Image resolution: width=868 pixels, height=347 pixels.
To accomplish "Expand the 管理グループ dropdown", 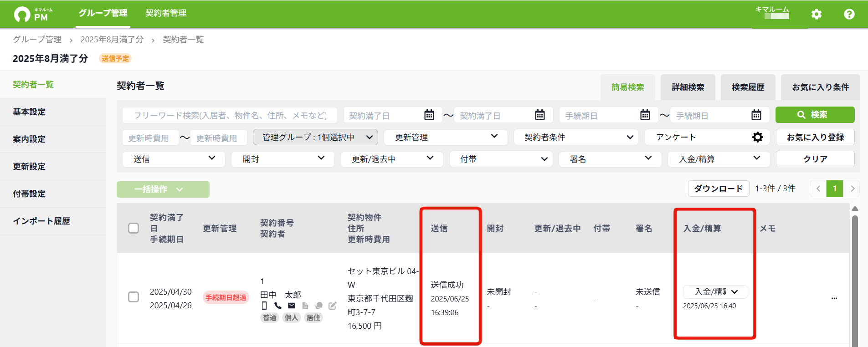I will click(315, 137).
